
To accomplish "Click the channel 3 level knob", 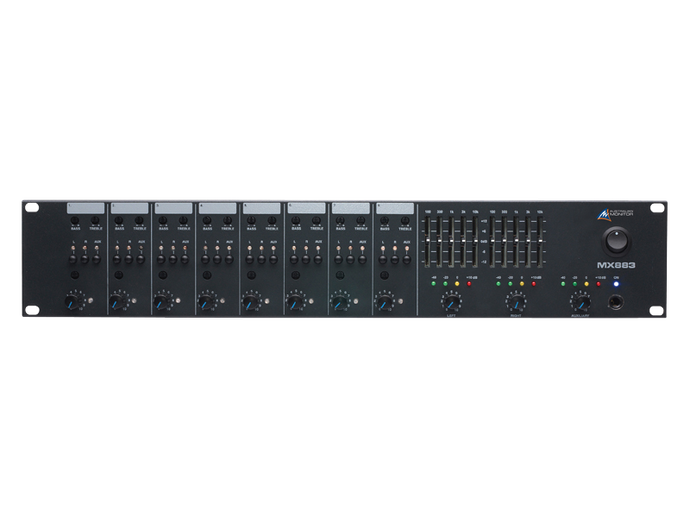I will pyautogui.click(x=159, y=302).
